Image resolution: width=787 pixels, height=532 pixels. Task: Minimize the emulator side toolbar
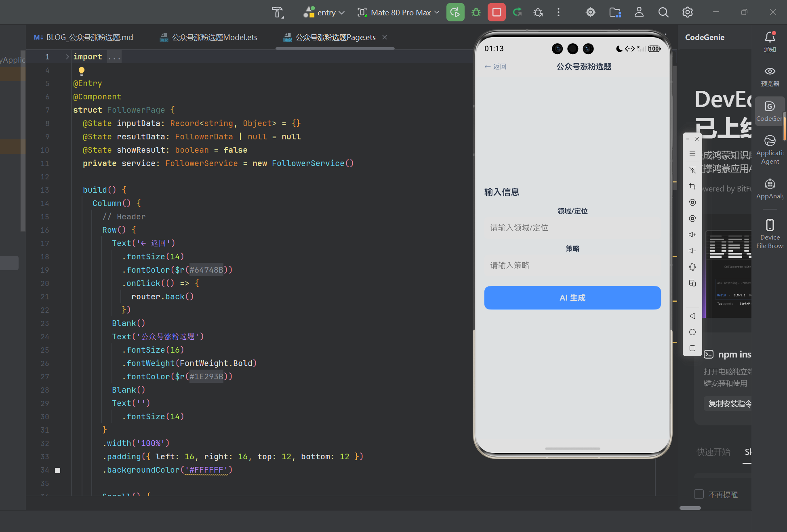point(688,139)
